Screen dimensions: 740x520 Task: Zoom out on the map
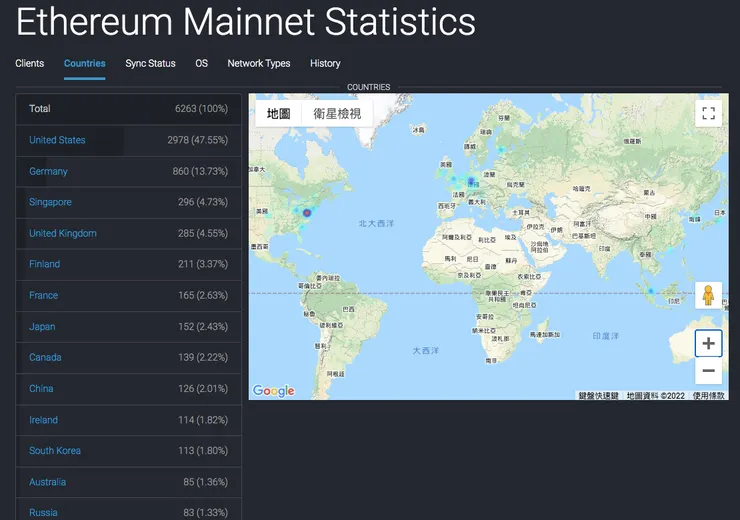click(708, 371)
